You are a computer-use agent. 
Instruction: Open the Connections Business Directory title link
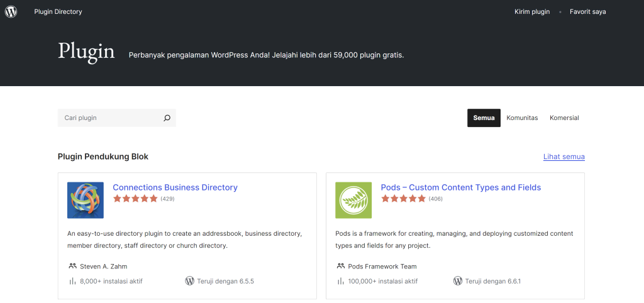pos(175,187)
